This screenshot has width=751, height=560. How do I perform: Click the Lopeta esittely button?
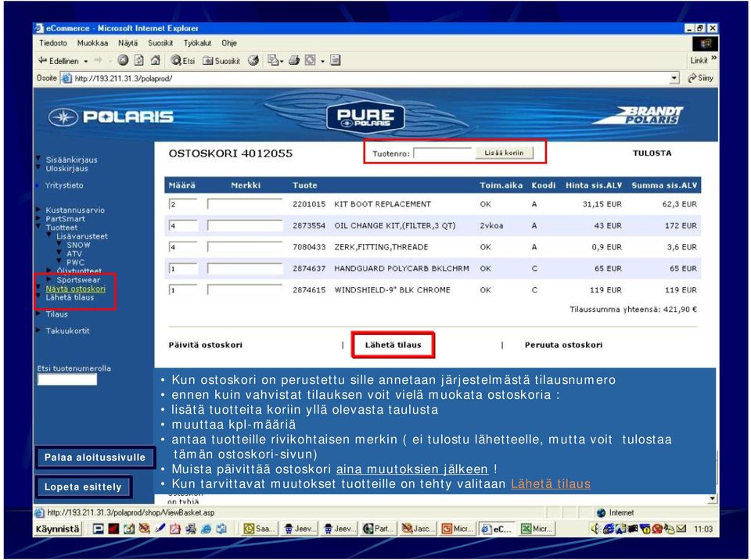[83, 486]
